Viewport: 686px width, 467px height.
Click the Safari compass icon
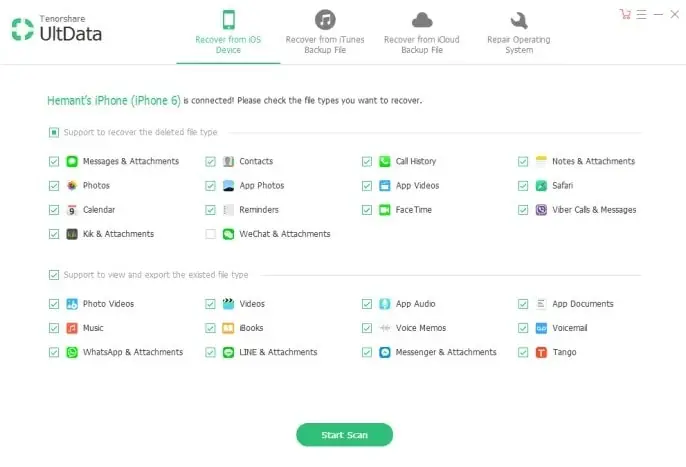pyautogui.click(x=541, y=186)
